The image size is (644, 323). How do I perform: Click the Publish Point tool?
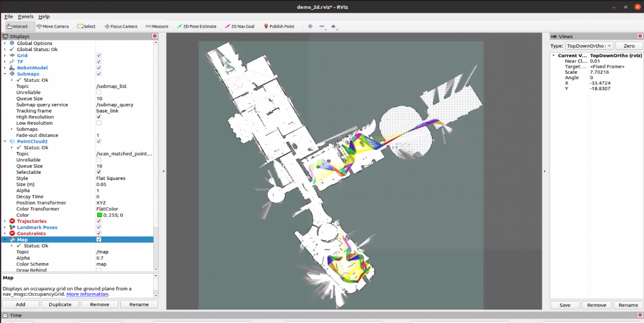click(x=279, y=26)
